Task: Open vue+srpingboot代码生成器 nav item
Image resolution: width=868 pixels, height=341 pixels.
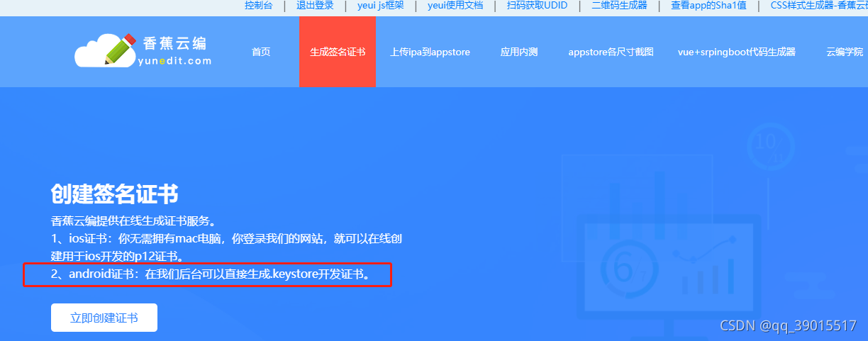Action: 736,52
